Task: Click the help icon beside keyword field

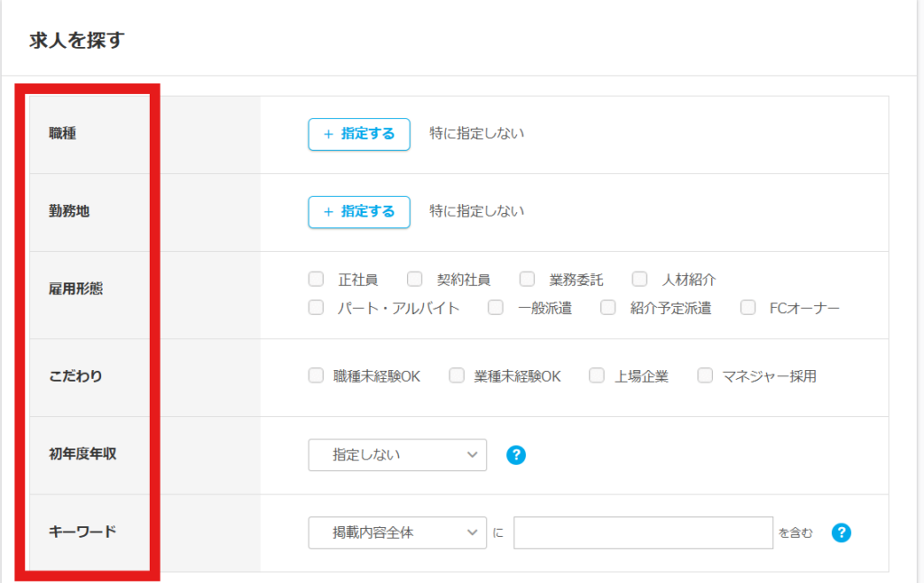Action: [x=841, y=532]
